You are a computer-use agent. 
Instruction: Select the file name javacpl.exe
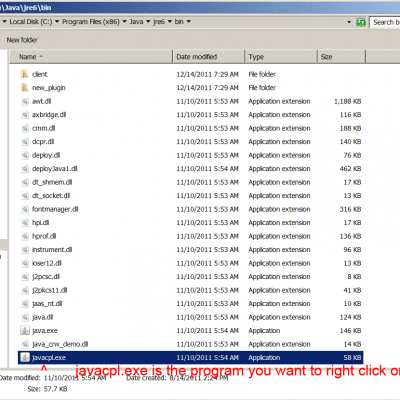pyautogui.click(x=49, y=358)
